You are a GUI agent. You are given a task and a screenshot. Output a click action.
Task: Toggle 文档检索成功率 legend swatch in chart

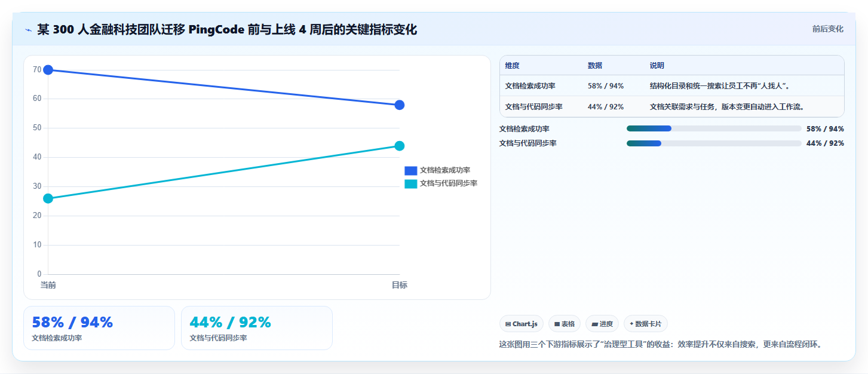click(410, 170)
